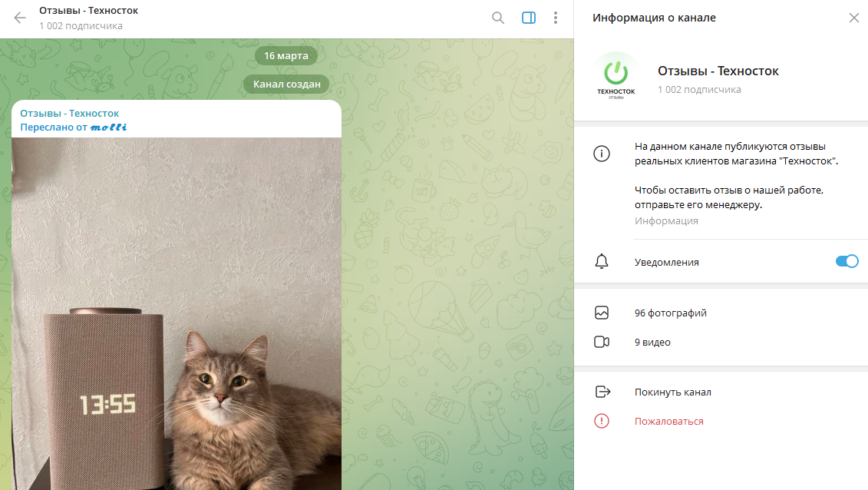The height and width of the screenshot is (490, 868).
Task: Click the bell notifications icon
Action: [602, 261]
